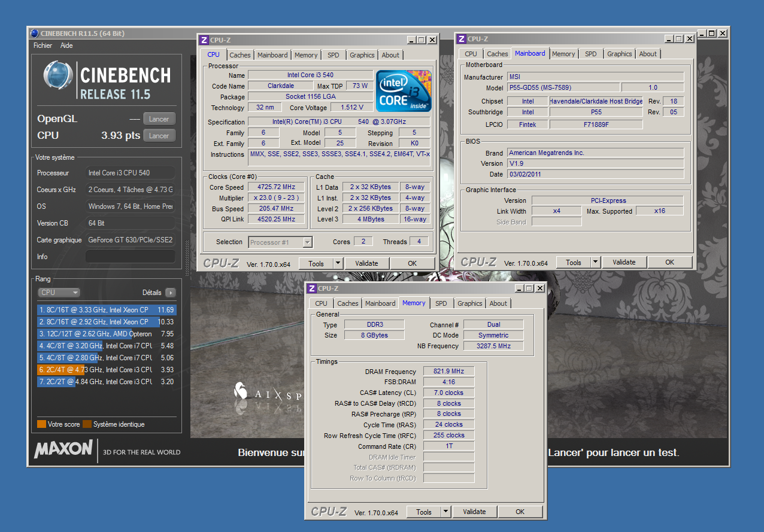Image resolution: width=764 pixels, height=532 pixels.
Task: Select rank 5 entry 4C/8T @ 2.80 GHz
Action: (107, 358)
